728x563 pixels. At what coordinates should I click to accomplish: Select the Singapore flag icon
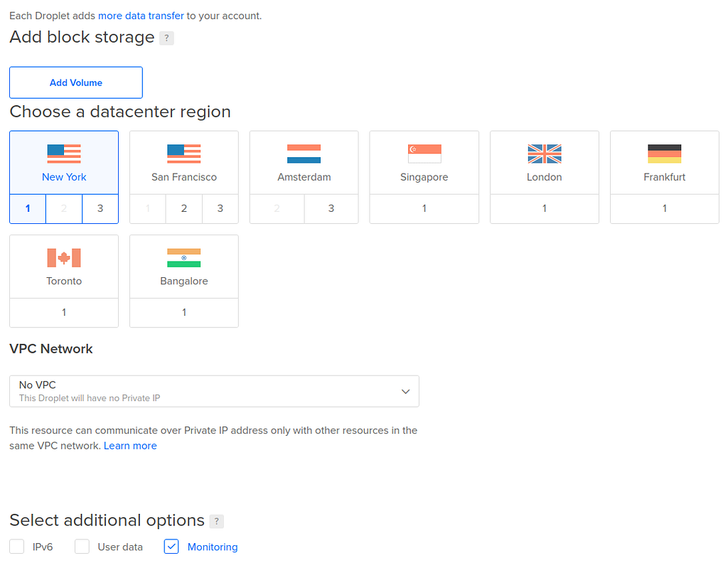(424, 154)
